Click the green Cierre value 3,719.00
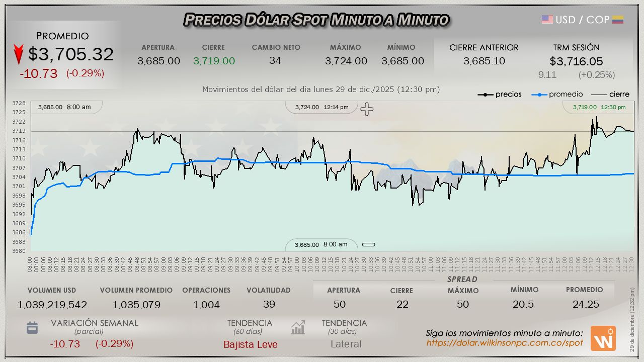Image resolution: width=644 pixels, height=362 pixels. click(x=214, y=61)
